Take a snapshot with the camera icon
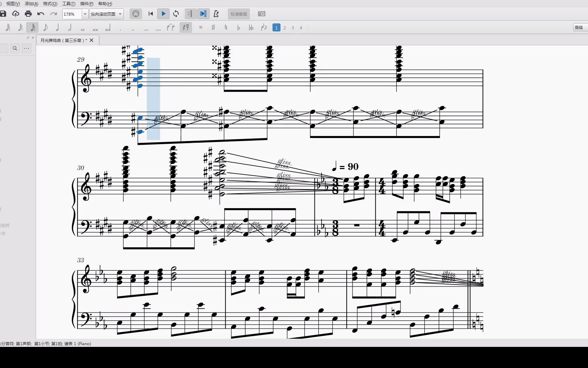Viewport: 588px width, 368px height. point(262,14)
